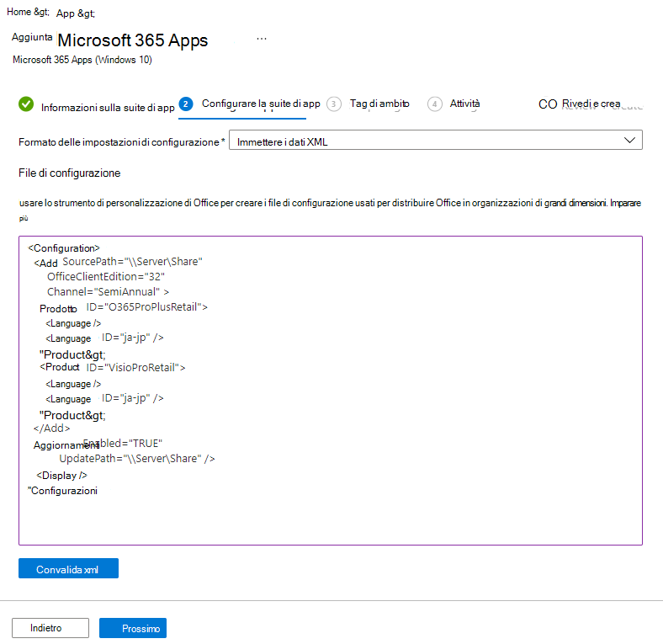The height and width of the screenshot is (644, 663).
Task: Click the Prossimo button
Action: (x=133, y=628)
